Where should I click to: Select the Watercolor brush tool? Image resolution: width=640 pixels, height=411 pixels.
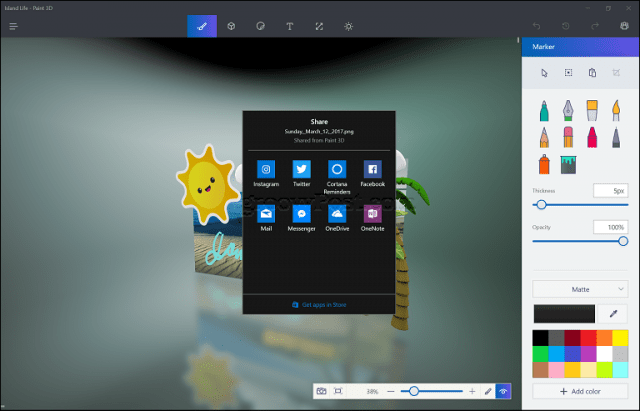coord(616,111)
